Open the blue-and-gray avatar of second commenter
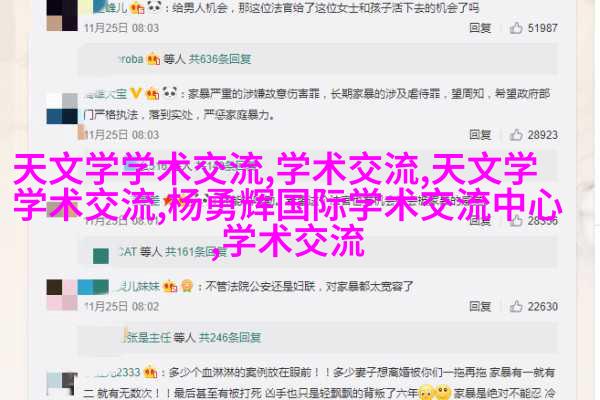This screenshot has height=400, width=600. pos(62,108)
